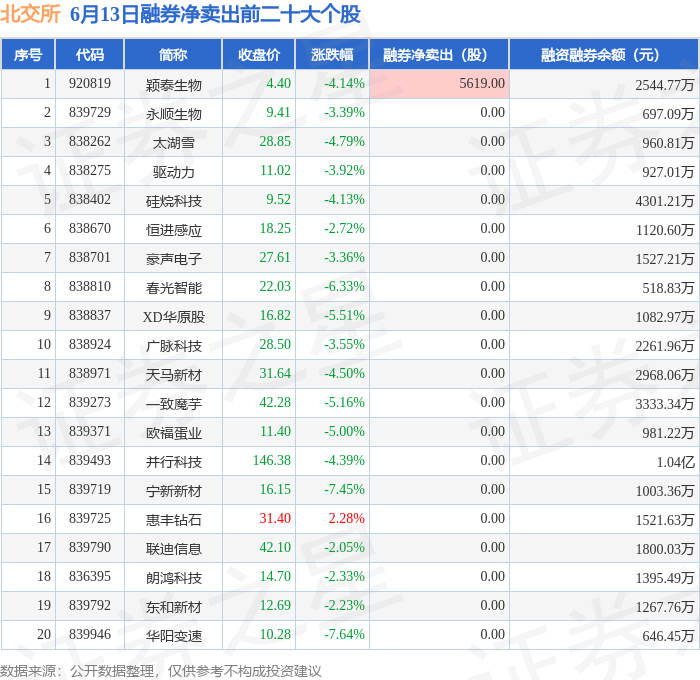The width and height of the screenshot is (700, 680).
Task: Click the 数据来源 footer note
Action: tap(161, 671)
